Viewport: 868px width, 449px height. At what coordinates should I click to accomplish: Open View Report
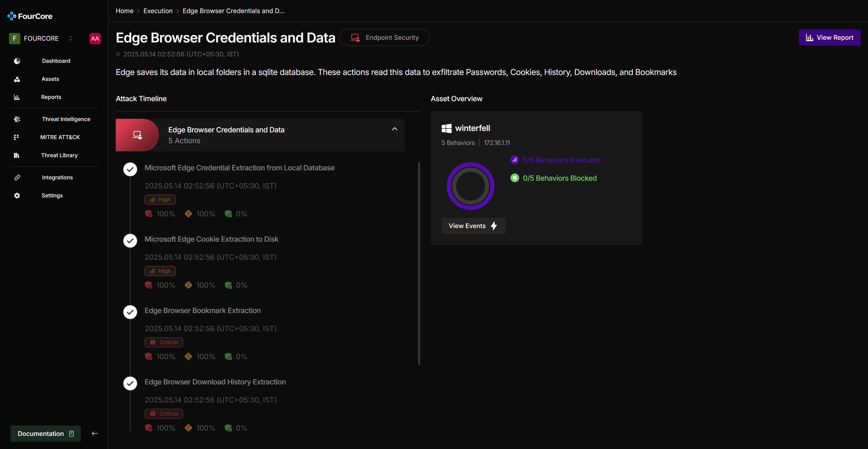[x=830, y=37]
